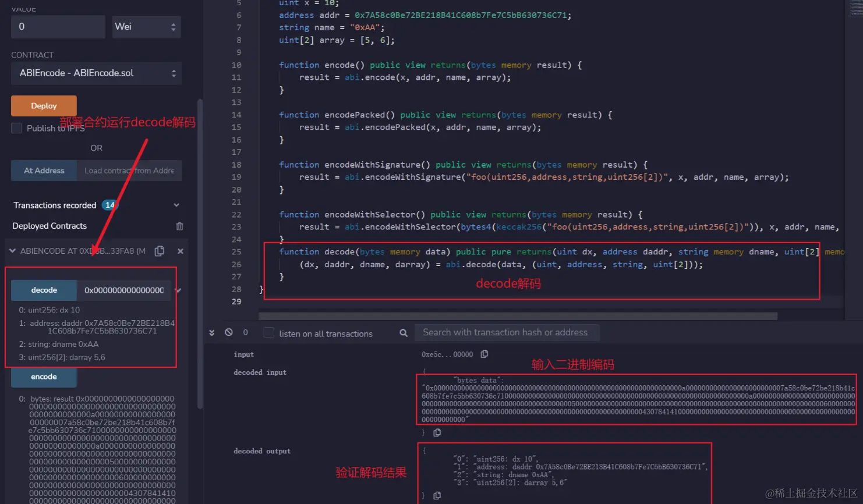Click the search transaction hash or address box

pyautogui.click(x=507, y=332)
